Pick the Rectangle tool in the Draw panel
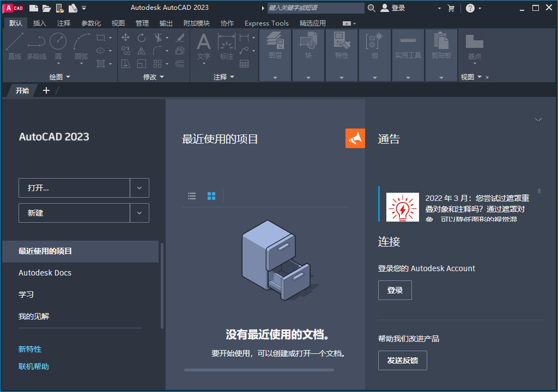This screenshot has width=558, height=392. [x=101, y=38]
